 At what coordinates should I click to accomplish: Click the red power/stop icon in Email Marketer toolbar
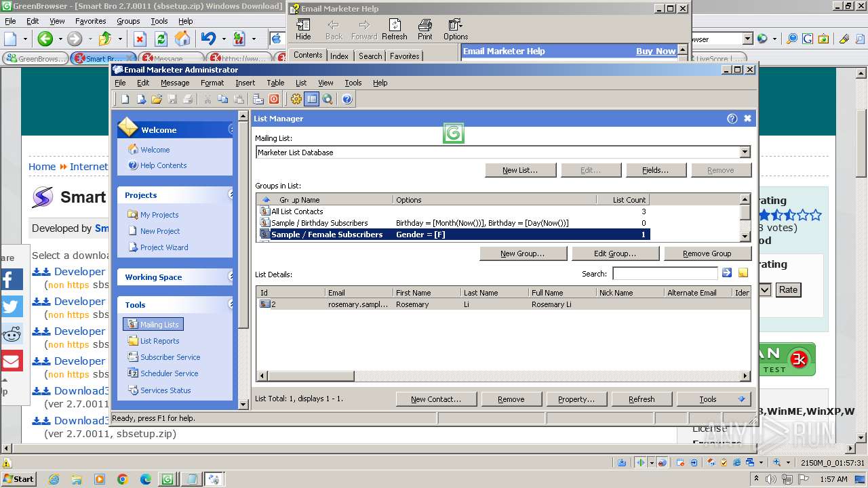point(274,100)
